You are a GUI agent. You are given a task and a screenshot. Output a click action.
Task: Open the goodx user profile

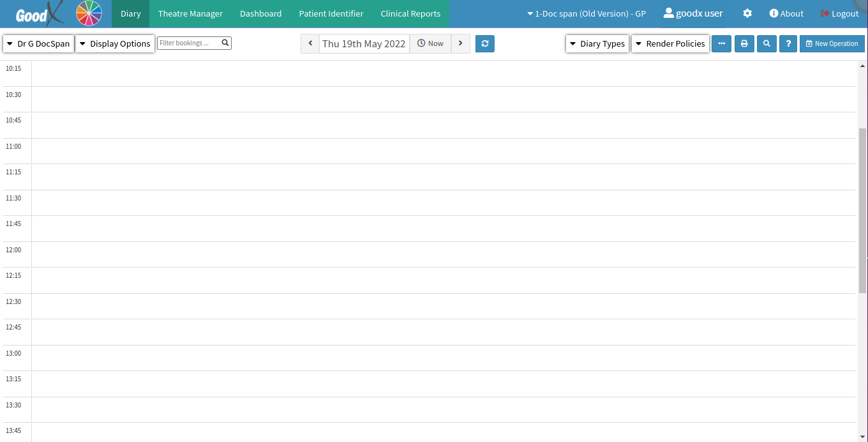[693, 13]
